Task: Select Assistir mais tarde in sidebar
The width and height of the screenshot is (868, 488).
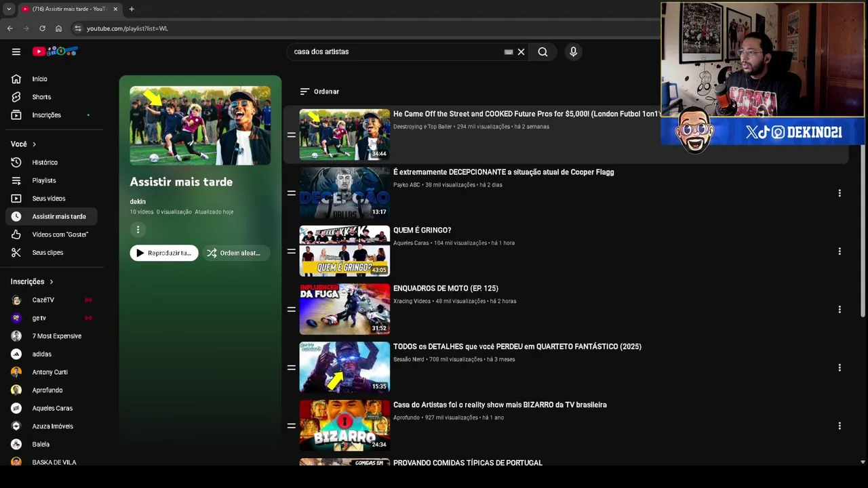Action: coord(52,216)
